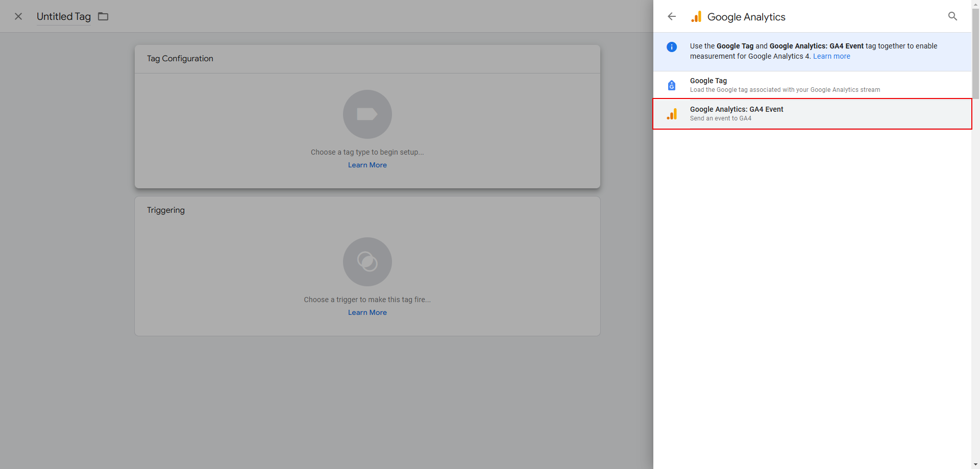Choose Google Analytics: GA4 Event tag type
This screenshot has height=469, width=980.
[812, 113]
